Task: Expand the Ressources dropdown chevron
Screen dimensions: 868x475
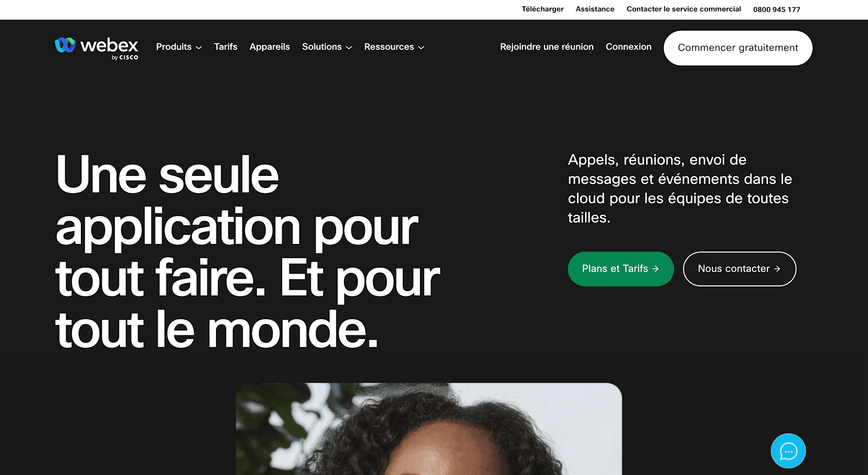Action: pyautogui.click(x=421, y=47)
